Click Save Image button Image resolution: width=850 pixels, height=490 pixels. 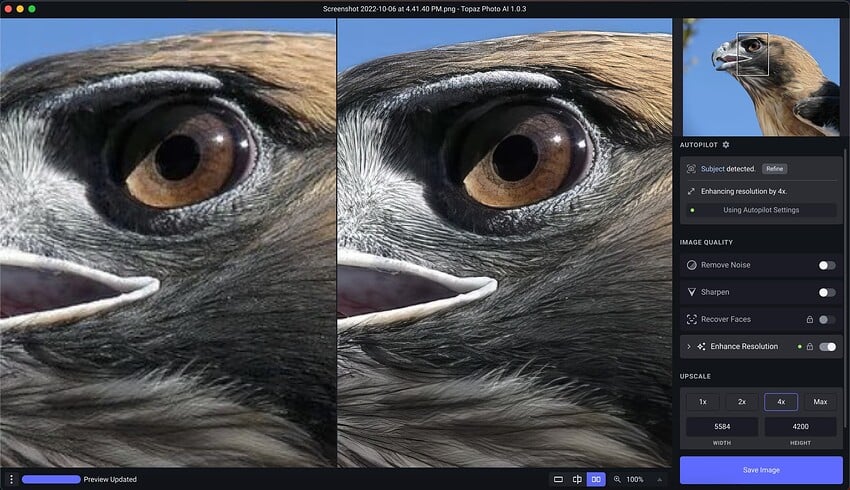(761, 470)
